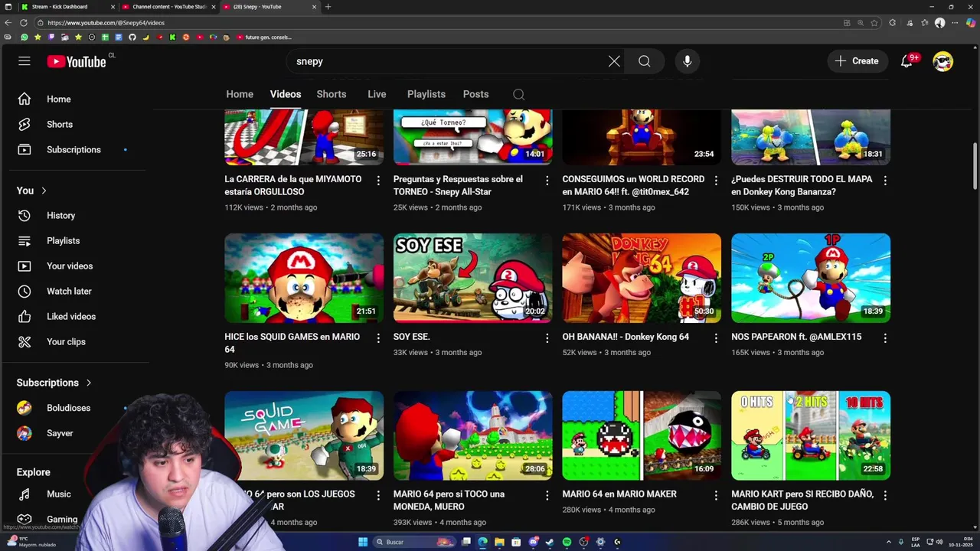The height and width of the screenshot is (551, 980).
Task: Open account avatar menu
Action: (943, 61)
